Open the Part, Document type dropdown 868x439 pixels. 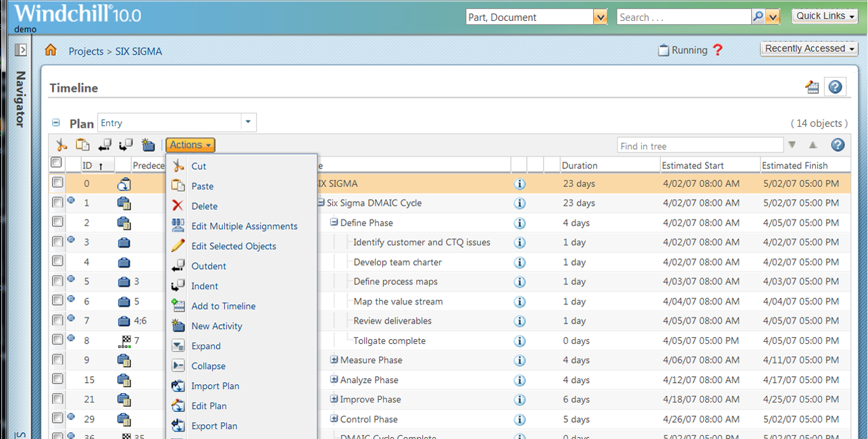point(600,17)
